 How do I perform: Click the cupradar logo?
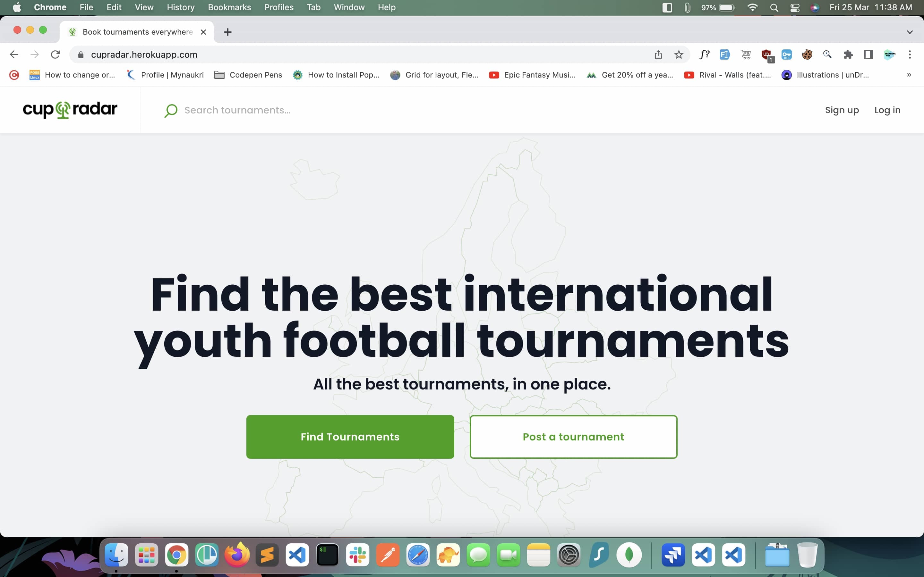coord(70,110)
